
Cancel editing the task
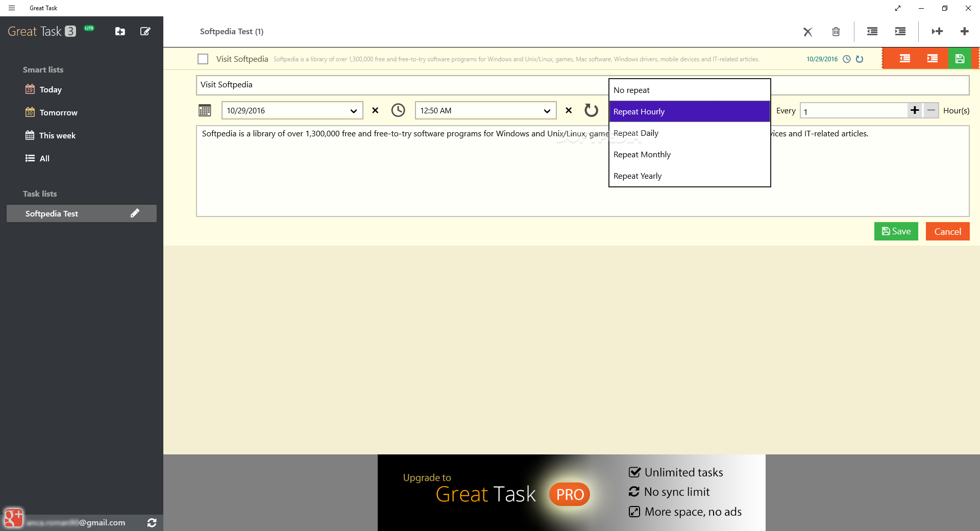[947, 231]
